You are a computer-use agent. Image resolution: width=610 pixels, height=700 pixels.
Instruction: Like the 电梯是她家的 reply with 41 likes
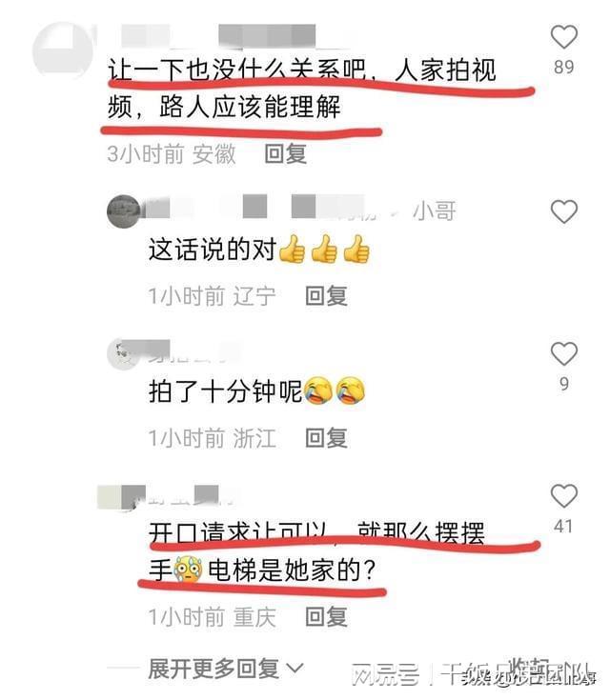pos(564,495)
